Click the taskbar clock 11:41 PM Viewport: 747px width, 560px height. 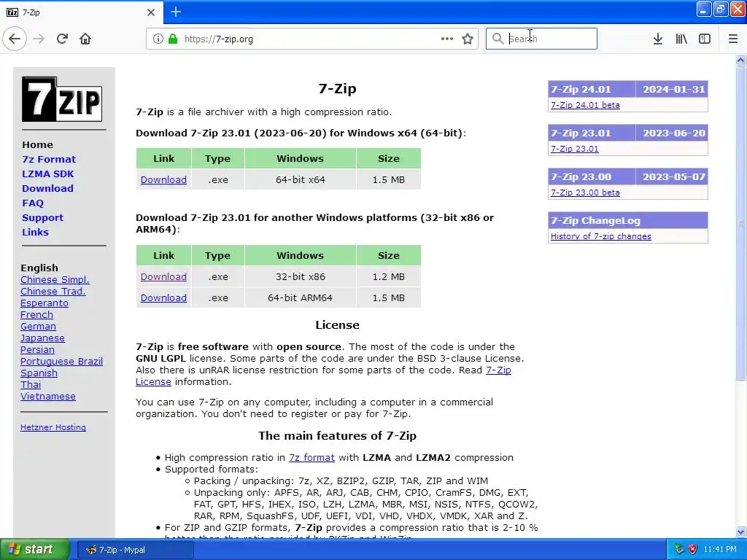[720, 550]
